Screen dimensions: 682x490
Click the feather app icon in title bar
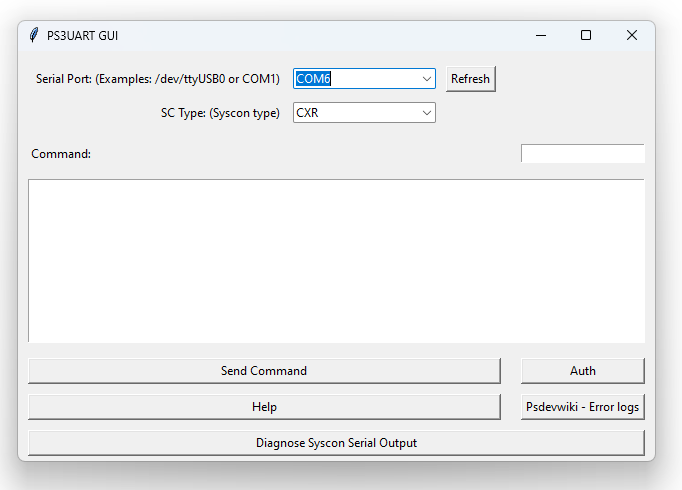[34, 35]
